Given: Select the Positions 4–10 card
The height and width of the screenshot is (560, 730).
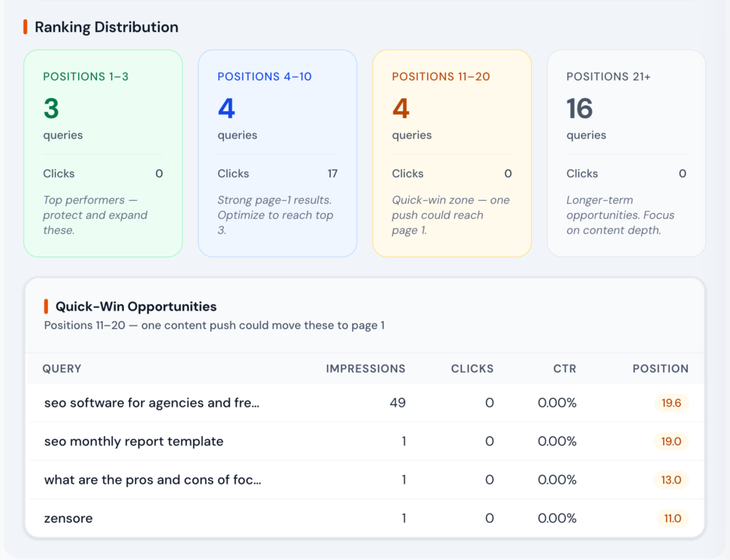Looking at the screenshot, I should pos(277,152).
